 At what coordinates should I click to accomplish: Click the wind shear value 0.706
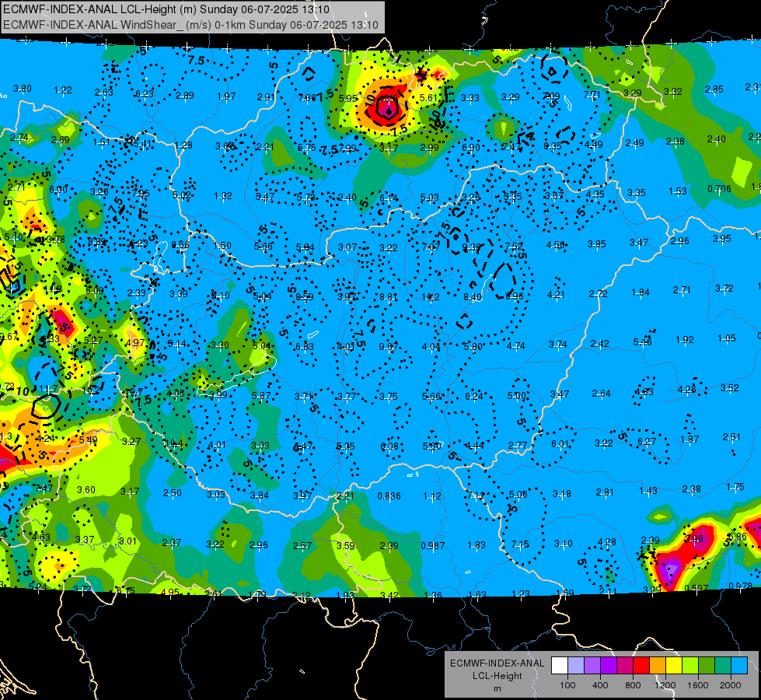pos(719,188)
